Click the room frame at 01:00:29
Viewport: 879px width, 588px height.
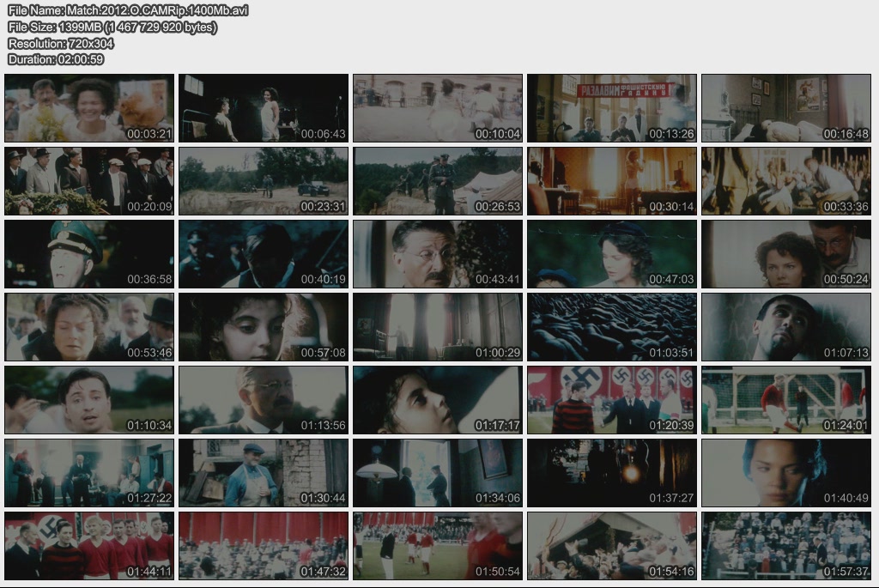tap(438, 327)
